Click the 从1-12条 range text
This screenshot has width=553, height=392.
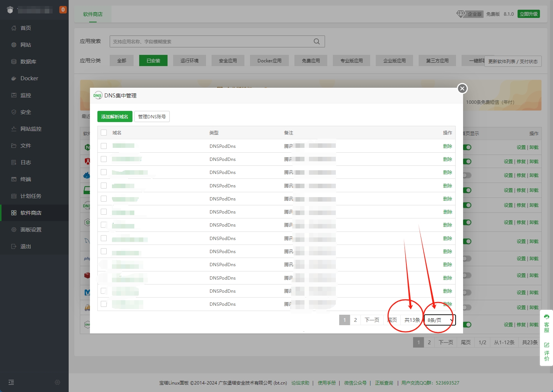coord(504,342)
